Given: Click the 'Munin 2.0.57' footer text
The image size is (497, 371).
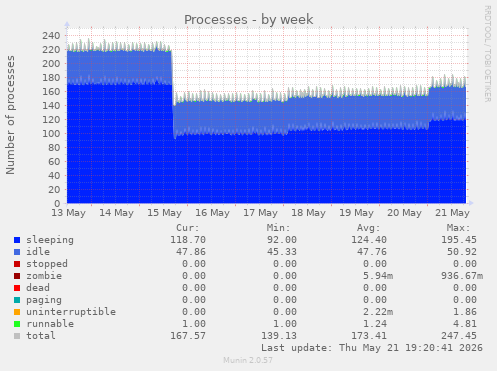Looking at the screenshot, I should pos(248,360).
